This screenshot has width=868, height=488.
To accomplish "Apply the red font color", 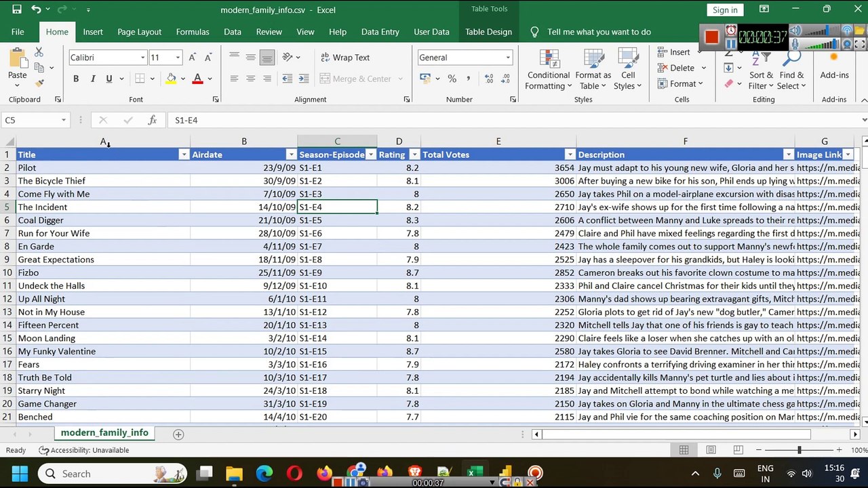I will click(x=197, y=79).
